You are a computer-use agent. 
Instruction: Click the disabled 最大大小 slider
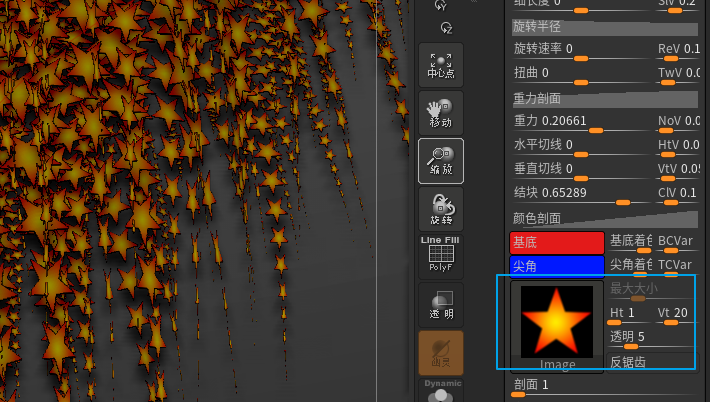[x=651, y=291]
